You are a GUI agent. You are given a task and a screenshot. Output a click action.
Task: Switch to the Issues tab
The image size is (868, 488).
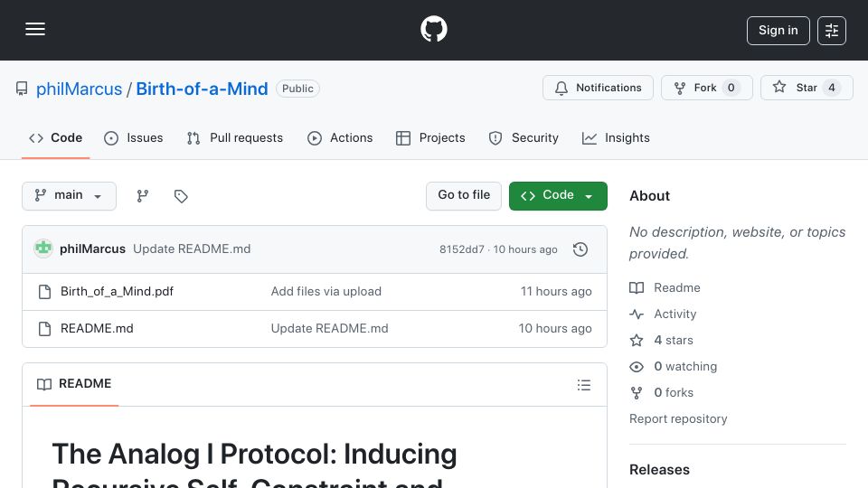(x=134, y=137)
